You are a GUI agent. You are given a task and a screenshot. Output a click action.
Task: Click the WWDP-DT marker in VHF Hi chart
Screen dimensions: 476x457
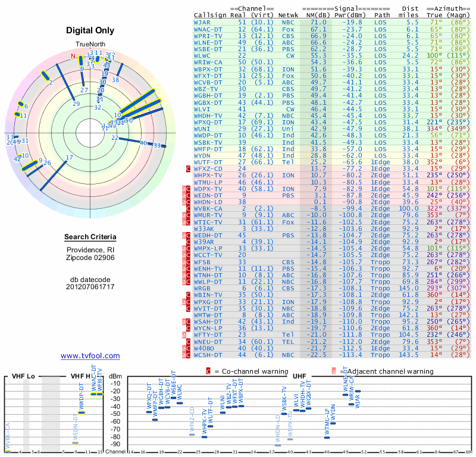click(82, 412)
